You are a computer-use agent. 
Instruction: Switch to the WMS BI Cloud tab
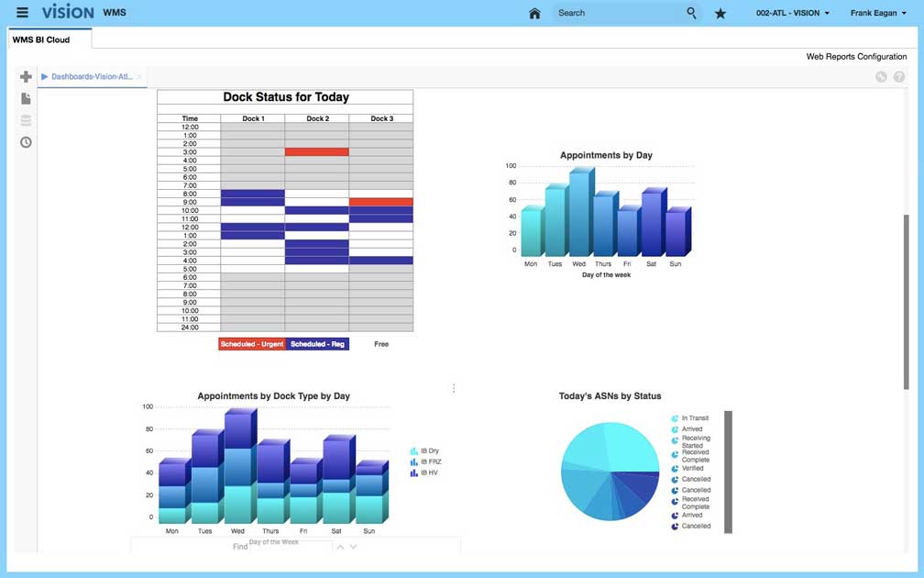pyautogui.click(x=41, y=39)
